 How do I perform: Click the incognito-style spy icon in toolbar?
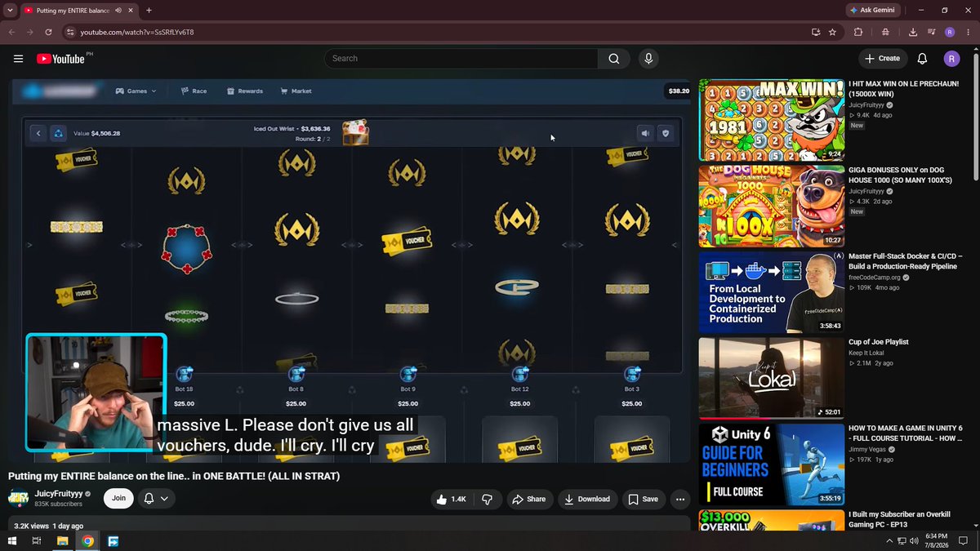pos(885,32)
